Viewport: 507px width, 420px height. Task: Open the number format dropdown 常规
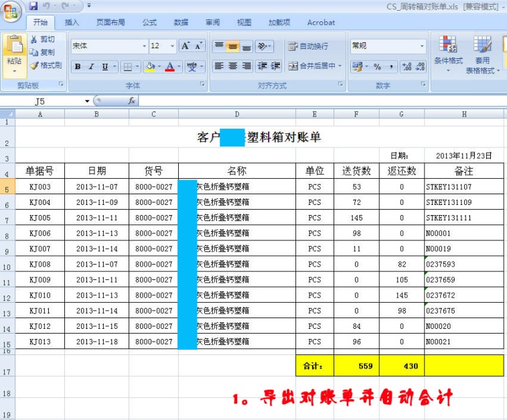pyautogui.click(x=422, y=46)
